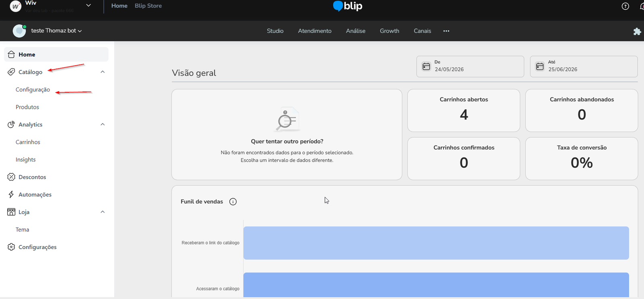Click the Blip logo in header
This screenshot has width=644, height=299.
click(x=348, y=6)
